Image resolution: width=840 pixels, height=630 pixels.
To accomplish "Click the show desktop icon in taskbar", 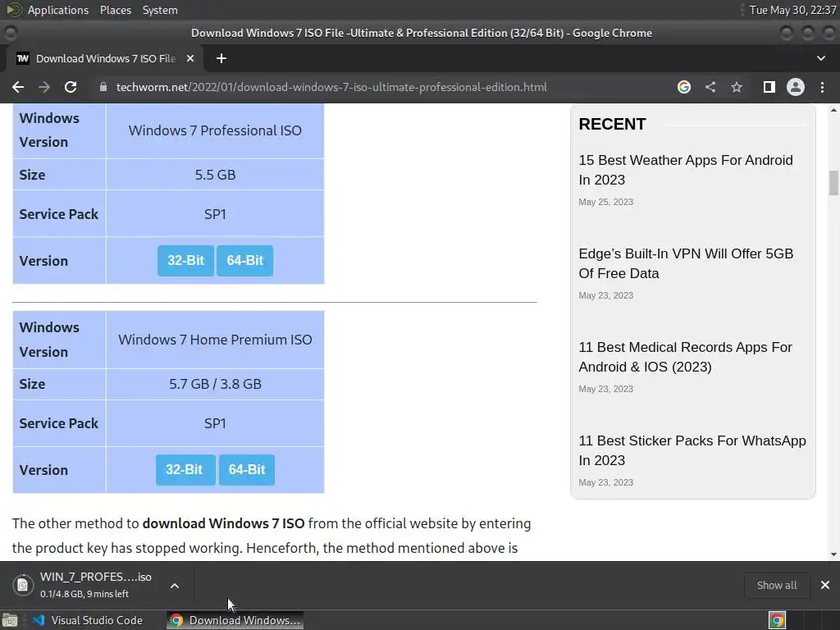I will [10, 620].
